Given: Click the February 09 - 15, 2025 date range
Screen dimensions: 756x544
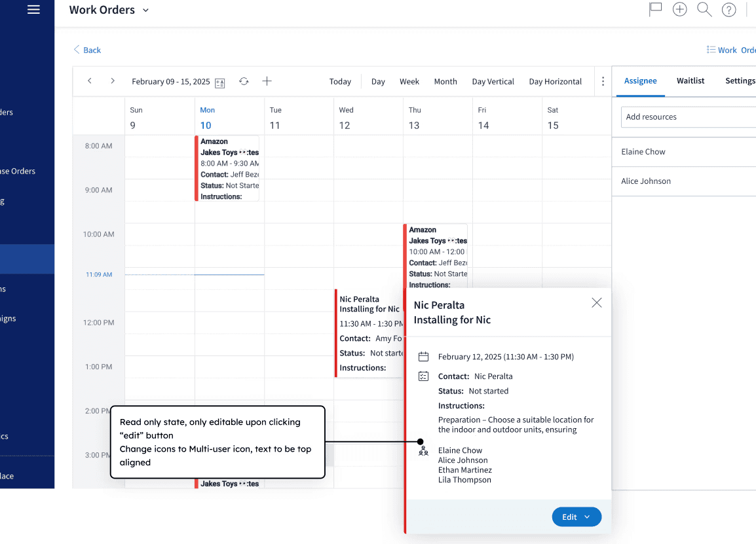Looking at the screenshot, I should click(x=171, y=81).
